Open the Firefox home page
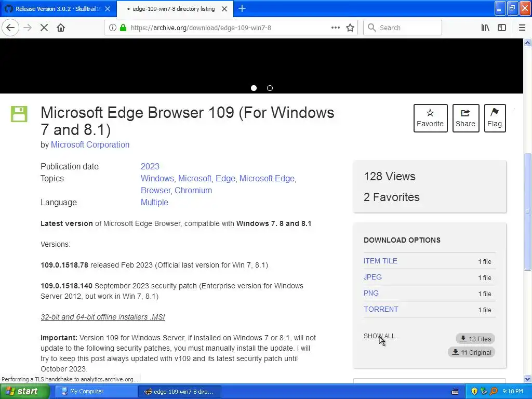This screenshot has height=399, width=532. [61, 28]
